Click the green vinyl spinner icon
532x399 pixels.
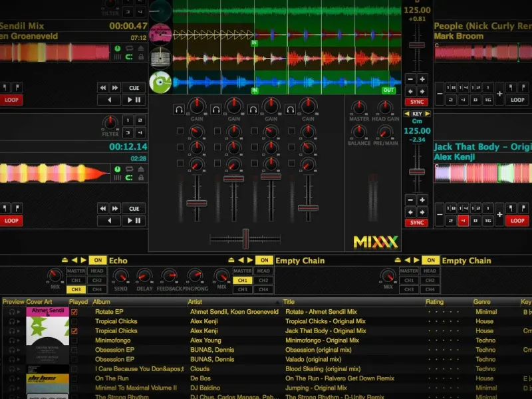click(x=160, y=82)
